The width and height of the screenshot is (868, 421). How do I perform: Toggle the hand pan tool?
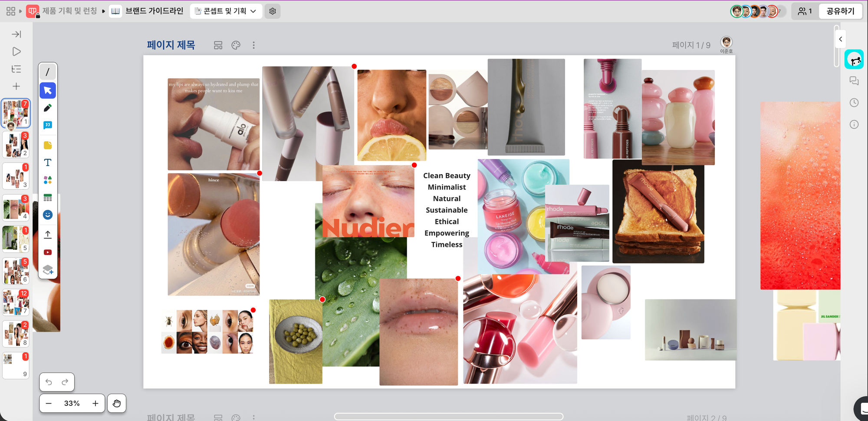point(117,403)
